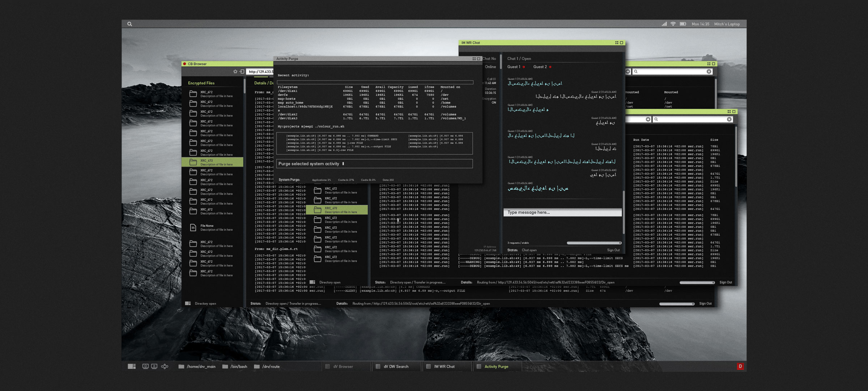This screenshot has height=391, width=868.
Task: Click the Run Date column header
Action: click(x=641, y=140)
